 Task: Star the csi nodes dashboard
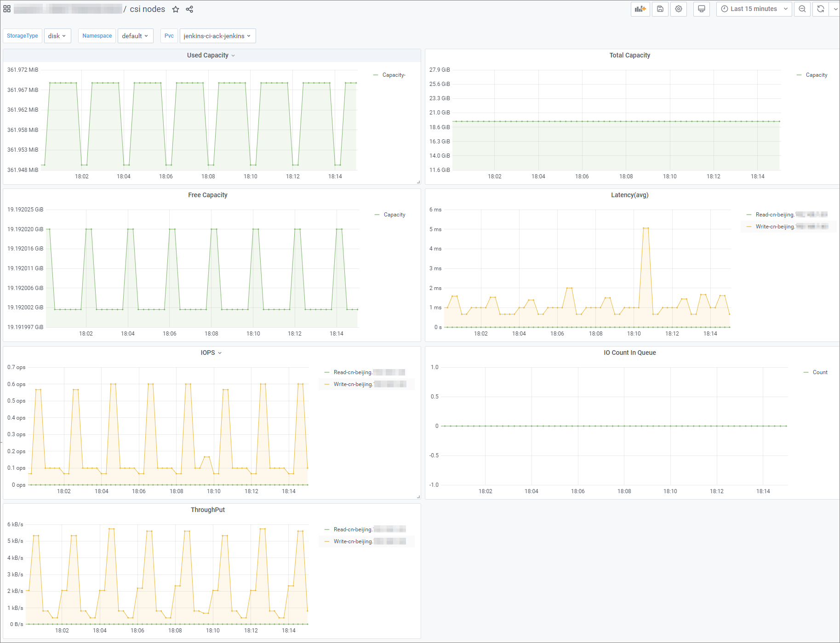coord(176,9)
